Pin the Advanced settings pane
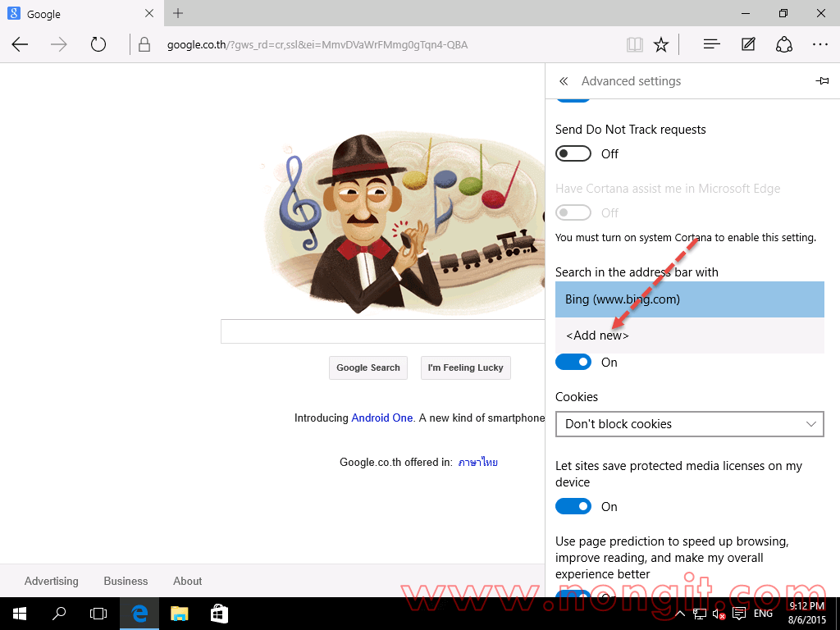This screenshot has height=630, width=840. click(823, 80)
